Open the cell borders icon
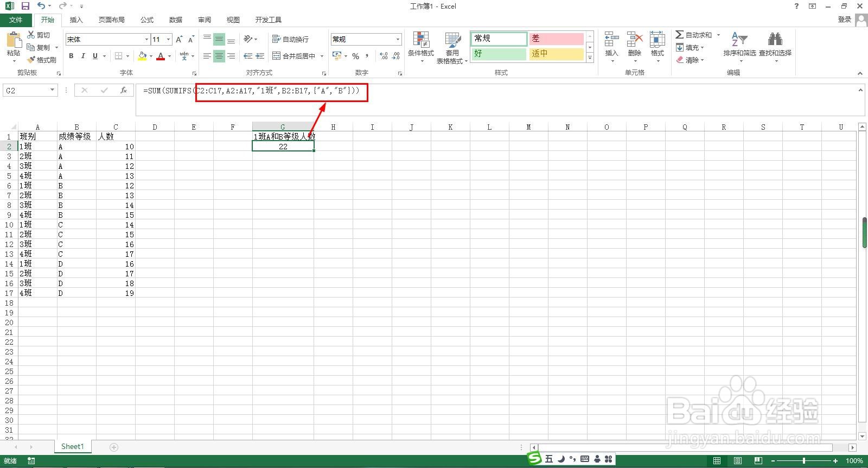This screenshot has width=868, height=468. [119, 56]
